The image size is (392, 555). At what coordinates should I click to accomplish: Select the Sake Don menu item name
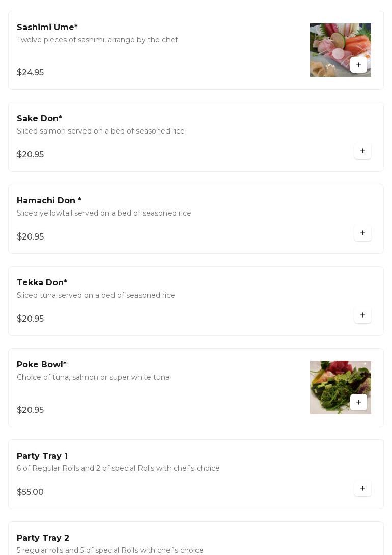coord(39,118)
